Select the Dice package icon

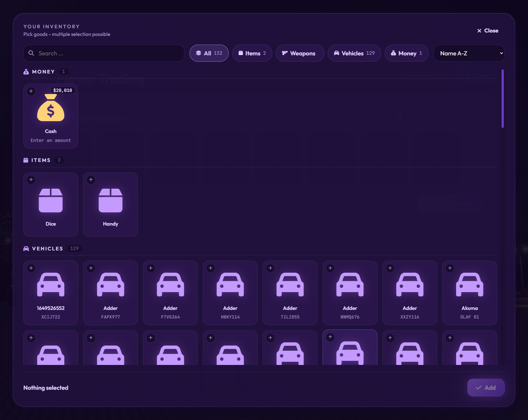point(51,200)
